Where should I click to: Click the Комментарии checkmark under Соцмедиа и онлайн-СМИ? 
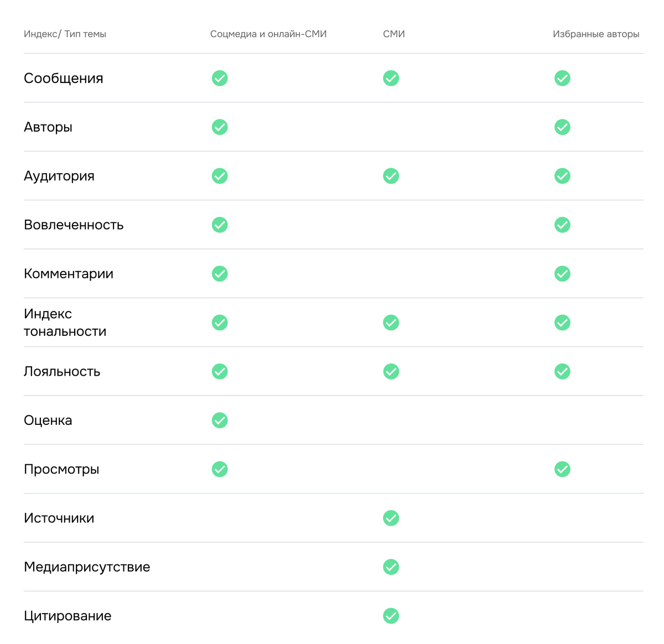[x=220, y=274]
